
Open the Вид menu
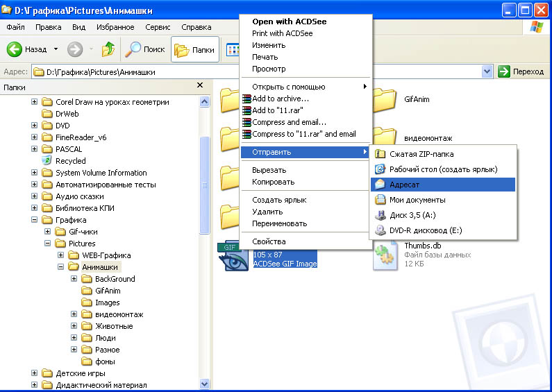click(x=79, y=27)
